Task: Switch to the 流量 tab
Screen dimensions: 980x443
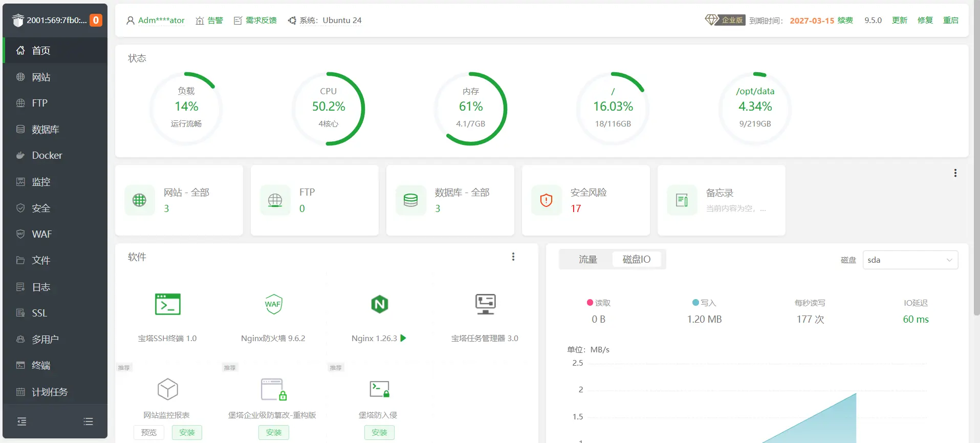Action: coord(587,260)
